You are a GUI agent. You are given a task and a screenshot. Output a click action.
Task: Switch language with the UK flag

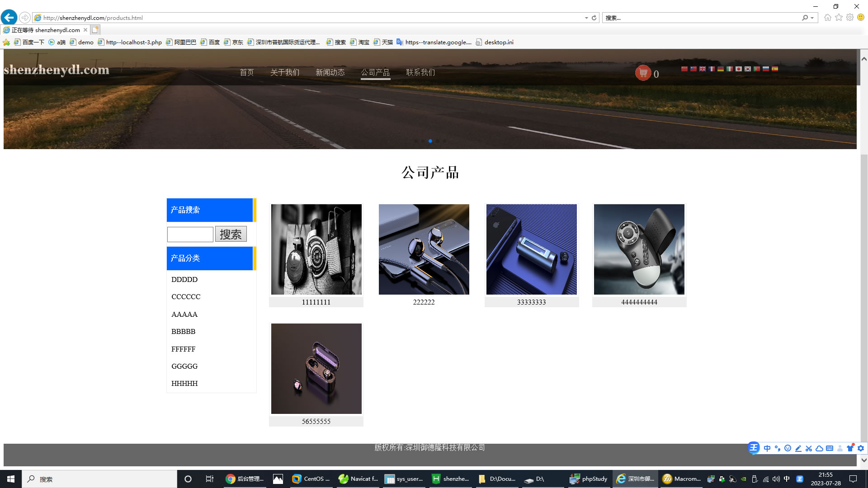pyautogui.click(x=703, y=69)
